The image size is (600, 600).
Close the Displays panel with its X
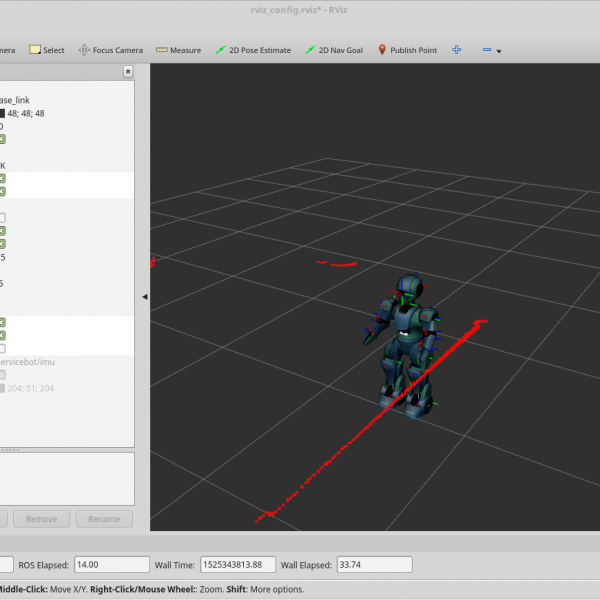(128, 72)
